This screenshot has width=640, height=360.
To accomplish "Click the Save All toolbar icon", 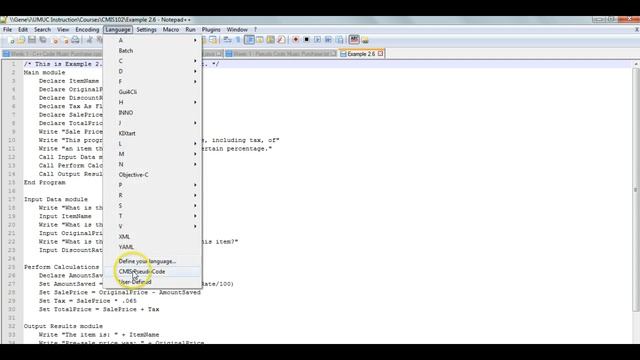I will (43, 40).
